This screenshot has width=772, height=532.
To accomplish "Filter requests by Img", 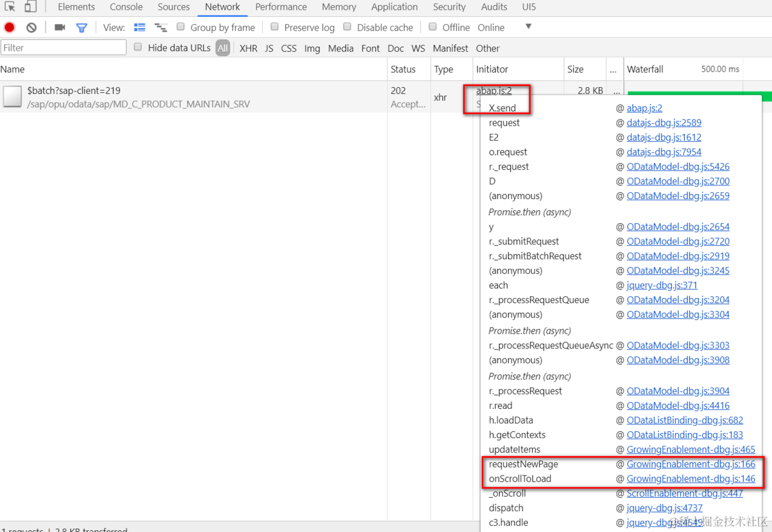I will click(313, 48).
